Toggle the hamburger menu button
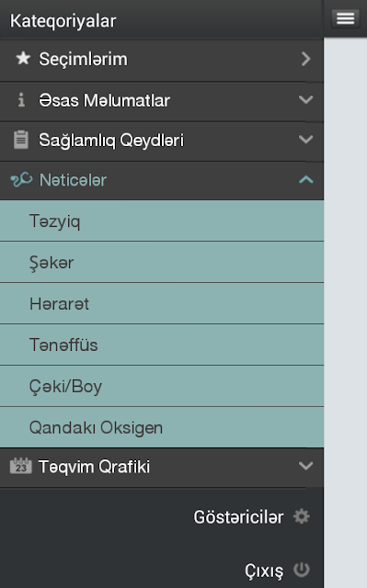Image resolution: width=367 pixels, height=588 pixels. (x=345, y=17)
